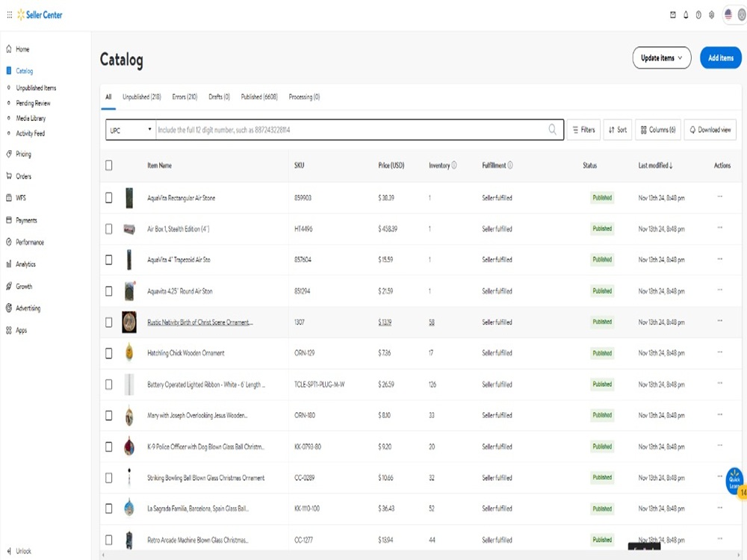The width and height of the screenshot is (747, 560).
Task: Click the US flag region icon
Action: (x=728, y=15)
